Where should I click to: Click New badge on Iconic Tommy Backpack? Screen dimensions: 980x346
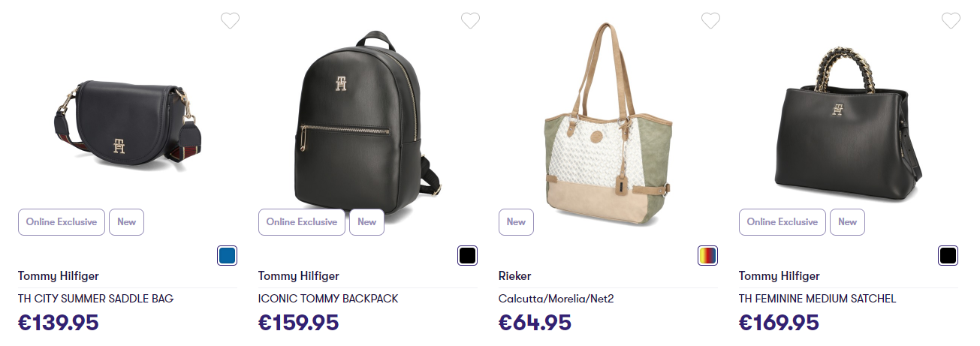[x=366, y=222]
